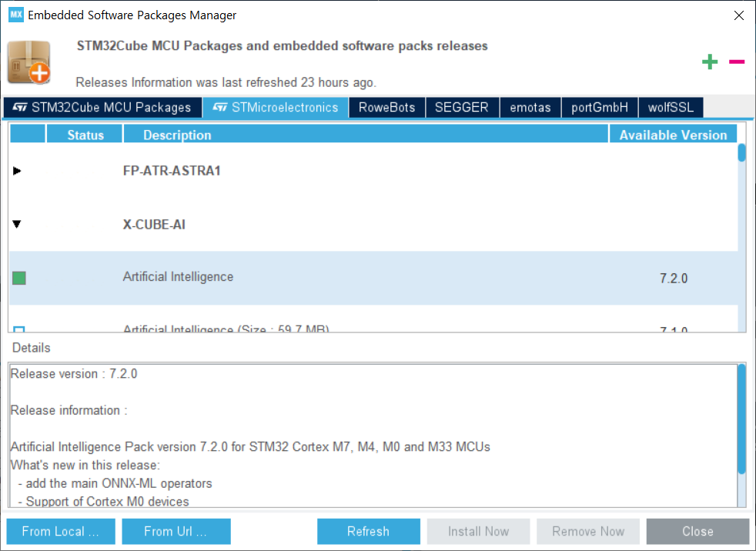
Task: Click the Details pane scrollbar thumb
Action: tap(742, 419)
